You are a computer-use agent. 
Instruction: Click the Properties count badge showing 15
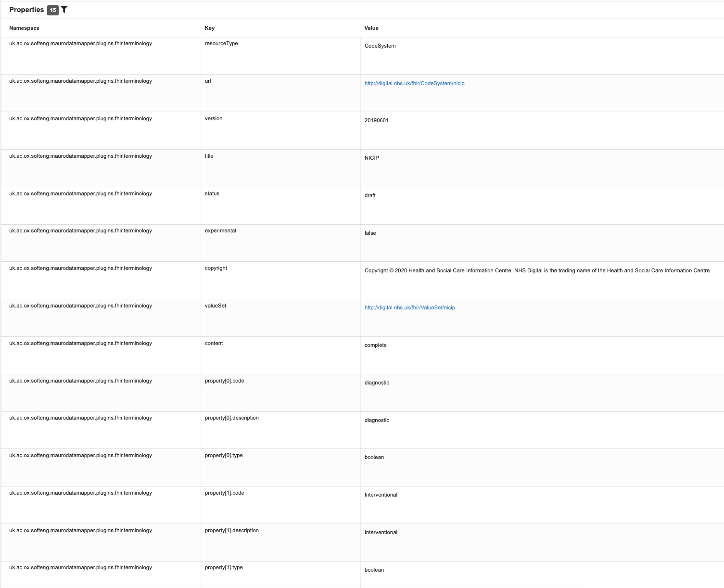pyautogui.click(x=53, y=10)
